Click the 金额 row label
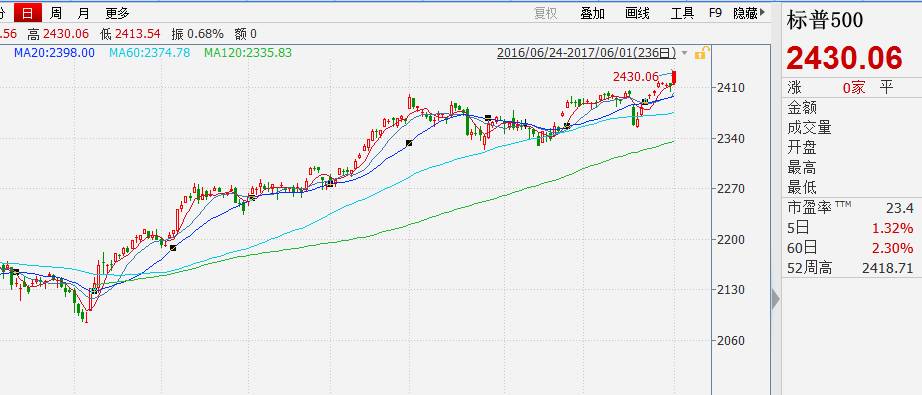The image size is (922, 395). click(801, 108)
